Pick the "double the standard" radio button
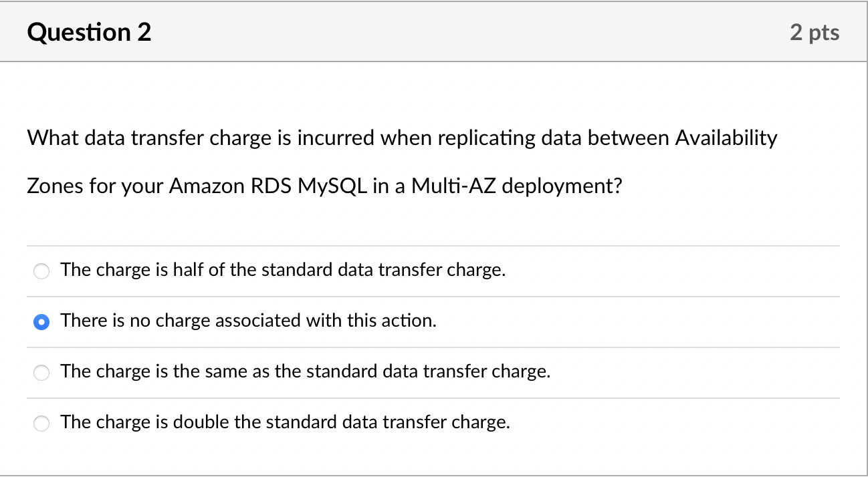 coord(41,424)
